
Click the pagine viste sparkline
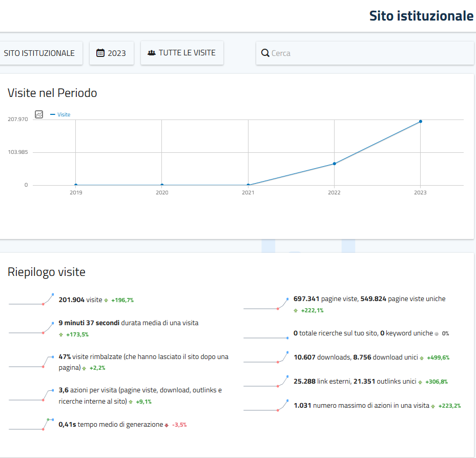click(x=266, y=304)
